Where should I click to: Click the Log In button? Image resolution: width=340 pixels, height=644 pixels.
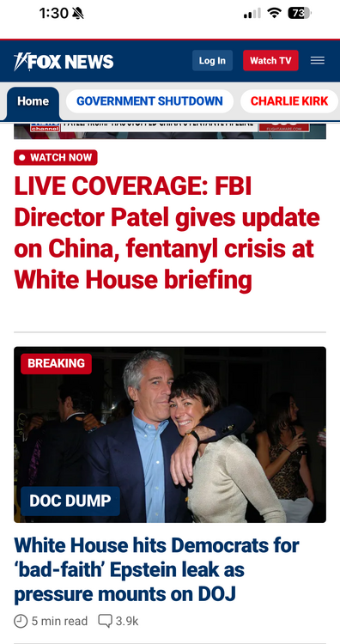(x=212, y=60)
